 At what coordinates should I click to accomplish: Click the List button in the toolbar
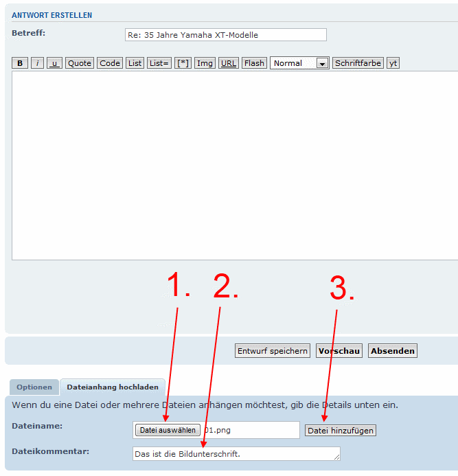coord(135,63)
